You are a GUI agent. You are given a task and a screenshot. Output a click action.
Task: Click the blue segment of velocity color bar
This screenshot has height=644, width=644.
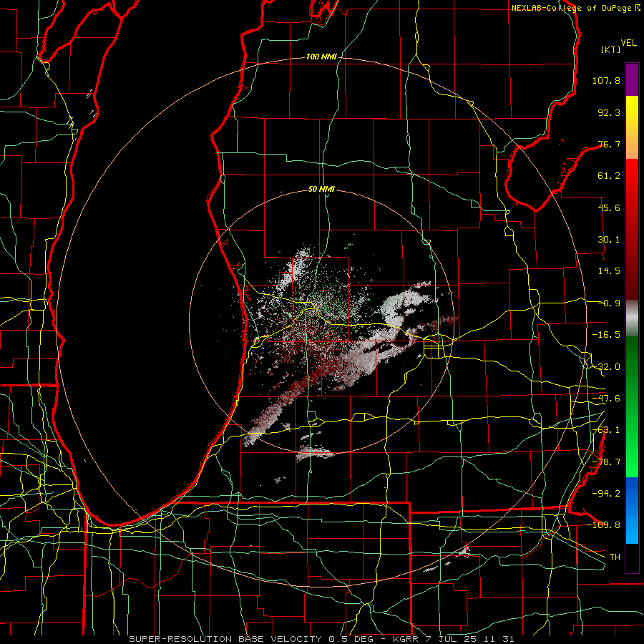click(x=632, y=510)
